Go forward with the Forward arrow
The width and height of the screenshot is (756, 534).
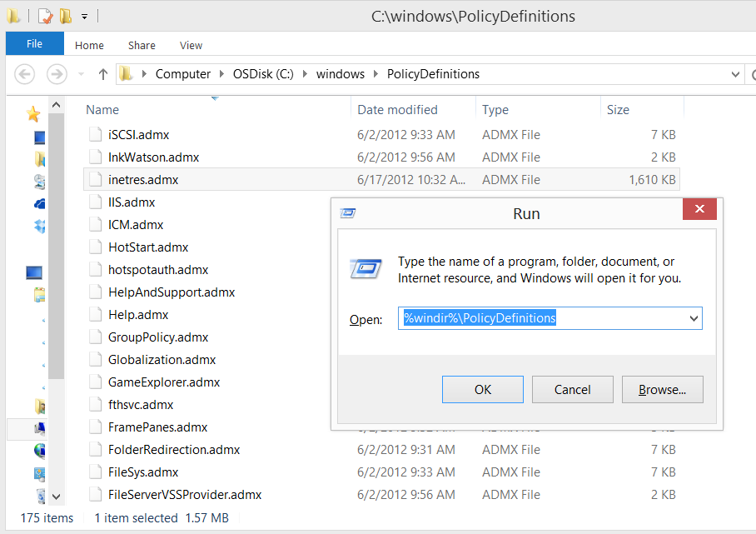point(57,74)
